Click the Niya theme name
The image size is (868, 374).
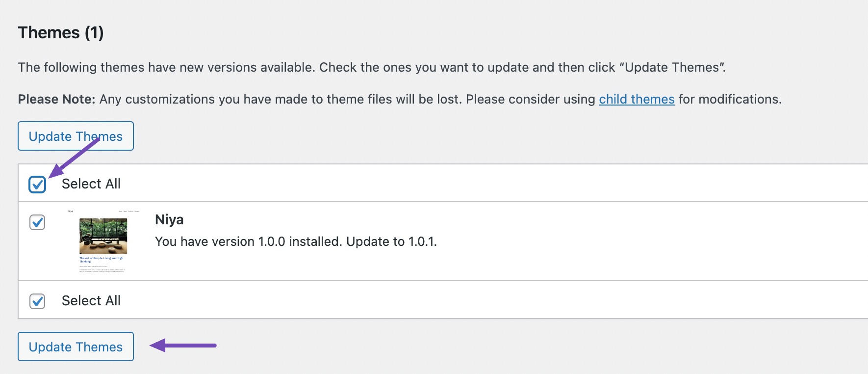click(169, 219)
